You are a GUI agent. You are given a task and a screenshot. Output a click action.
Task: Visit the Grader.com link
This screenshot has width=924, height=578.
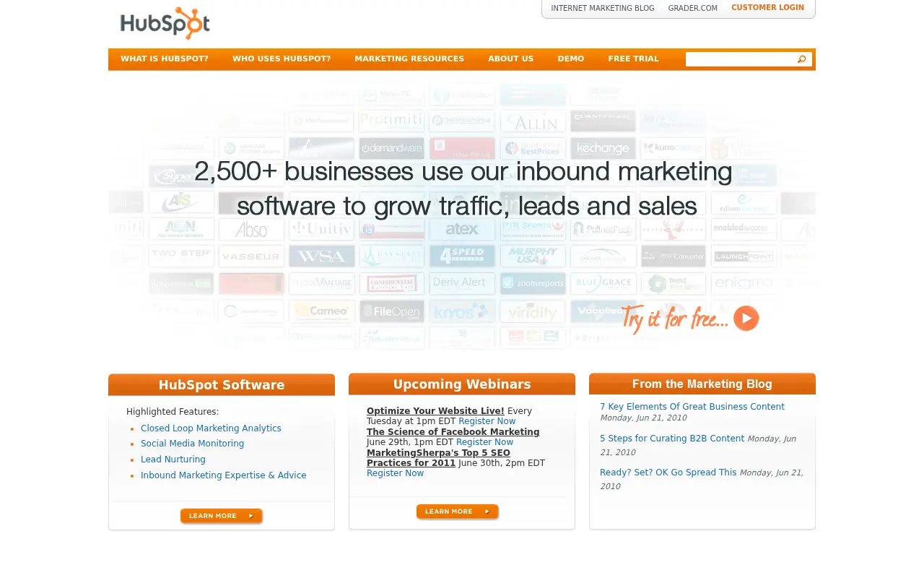(x=693, y=9)
